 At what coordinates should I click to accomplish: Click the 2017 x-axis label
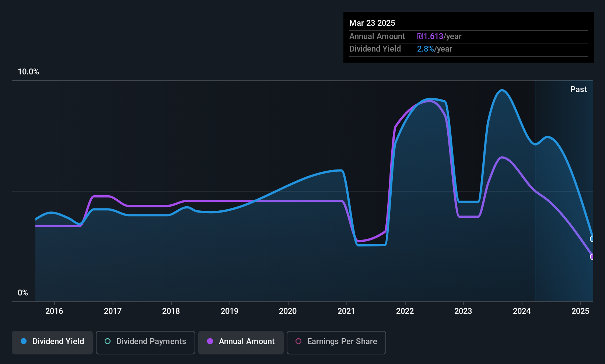click(113, 311)
